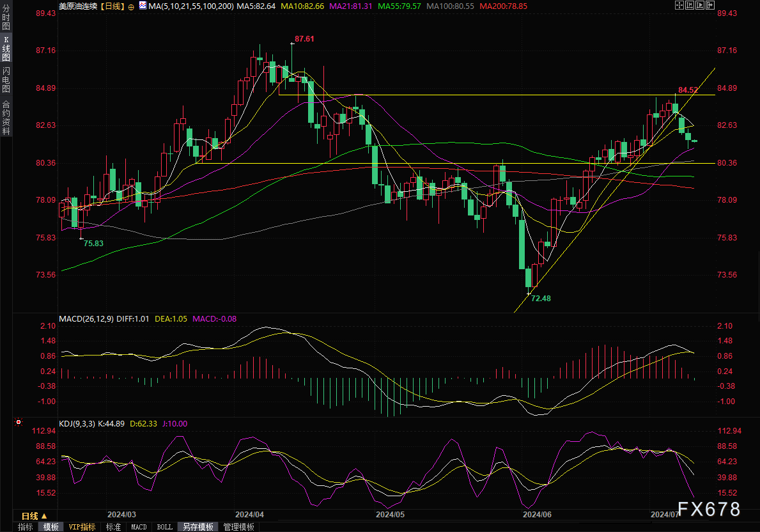
Task: Click the 管理模板 button
Action: (238, 527)
